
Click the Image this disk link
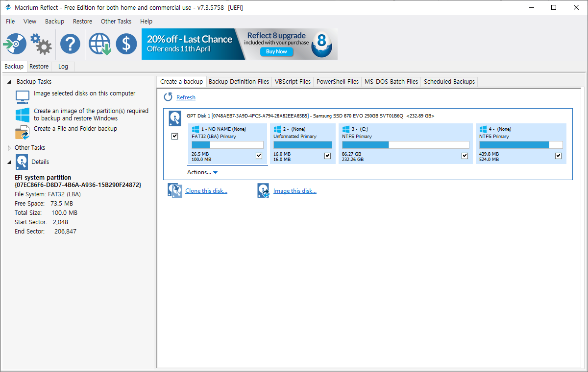(x=295, y=191)
